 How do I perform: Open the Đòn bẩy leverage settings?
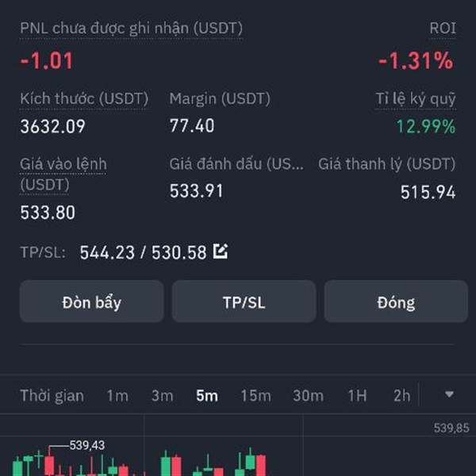[x=91, y=302]
